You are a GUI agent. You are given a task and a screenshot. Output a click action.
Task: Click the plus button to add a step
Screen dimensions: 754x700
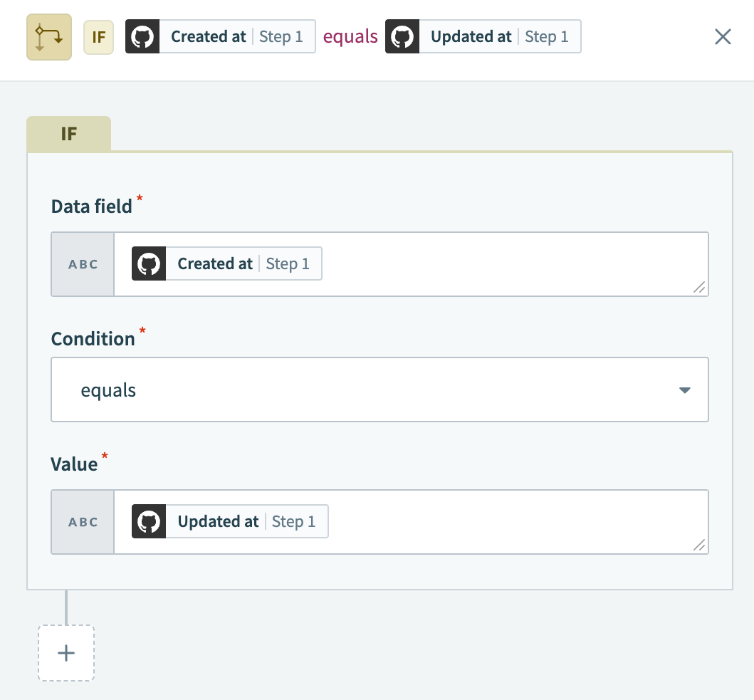[x=66, y=652]
